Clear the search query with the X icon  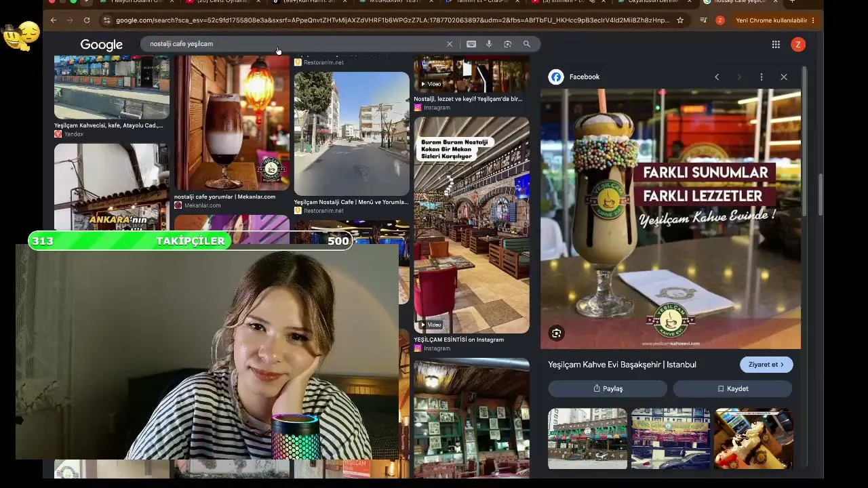click(449, 44)
